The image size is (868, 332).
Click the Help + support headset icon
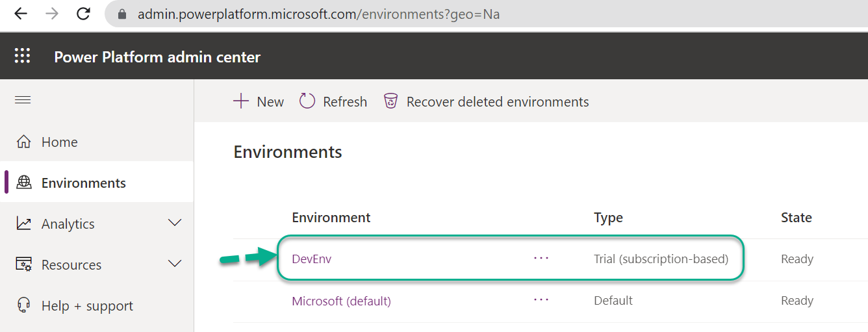24,305
